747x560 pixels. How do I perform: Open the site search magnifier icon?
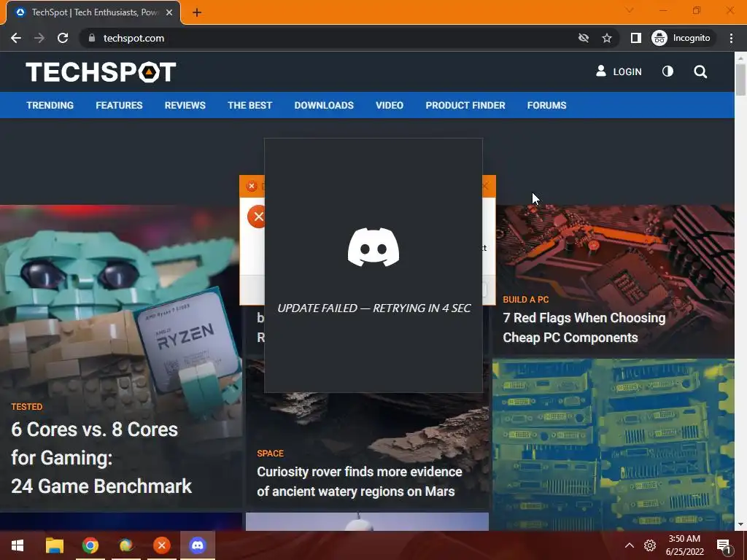[700, 72]
